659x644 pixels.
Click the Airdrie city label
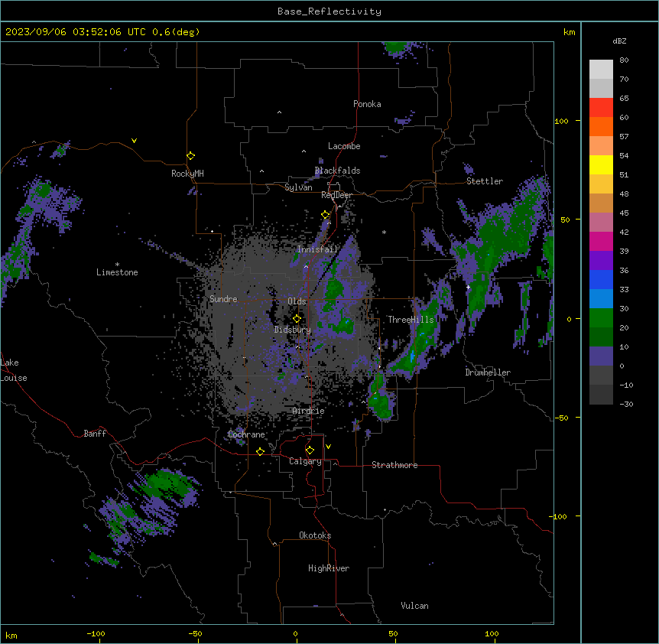tap(309, 411)
